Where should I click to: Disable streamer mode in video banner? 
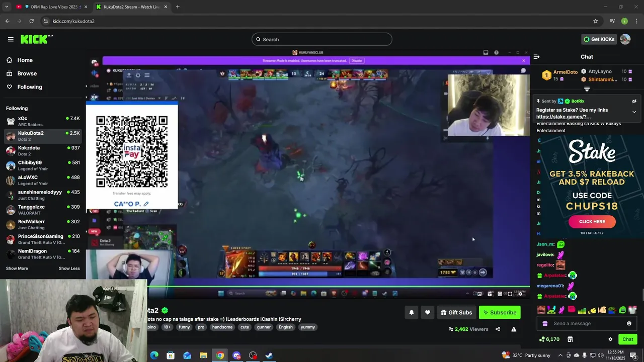tap(357, 60)
